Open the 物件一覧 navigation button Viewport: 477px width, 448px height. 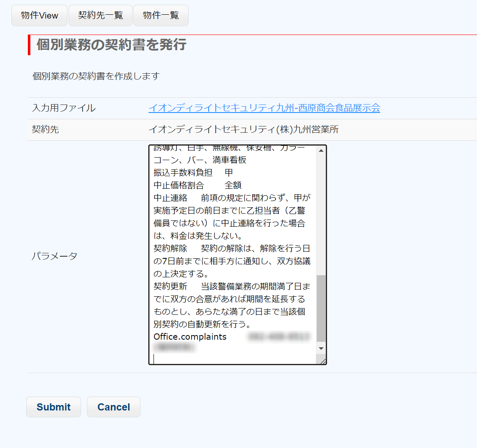click(x=161, y=16)
